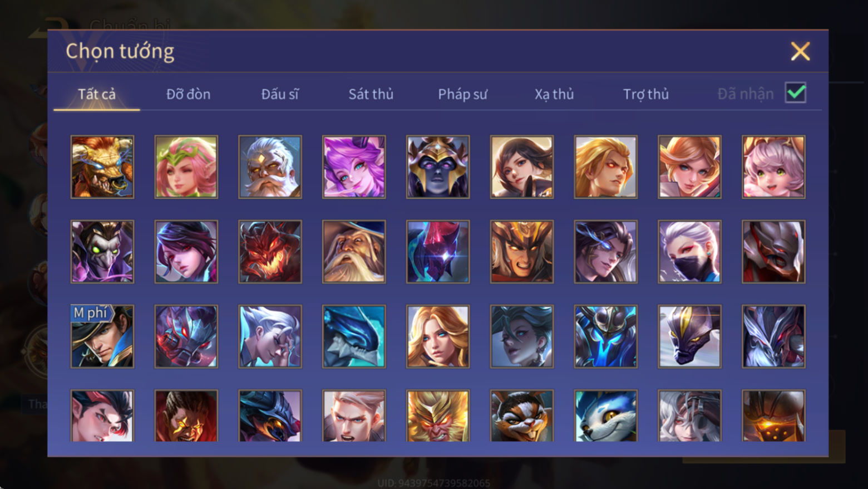Select the golden minotaur bull hero portrait

pyautogui.click(x=102, y=167)
